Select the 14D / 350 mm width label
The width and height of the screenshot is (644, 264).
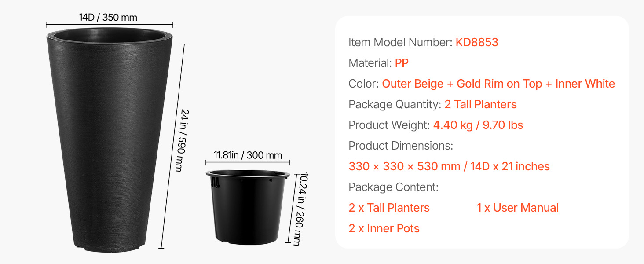pos(108,18)
